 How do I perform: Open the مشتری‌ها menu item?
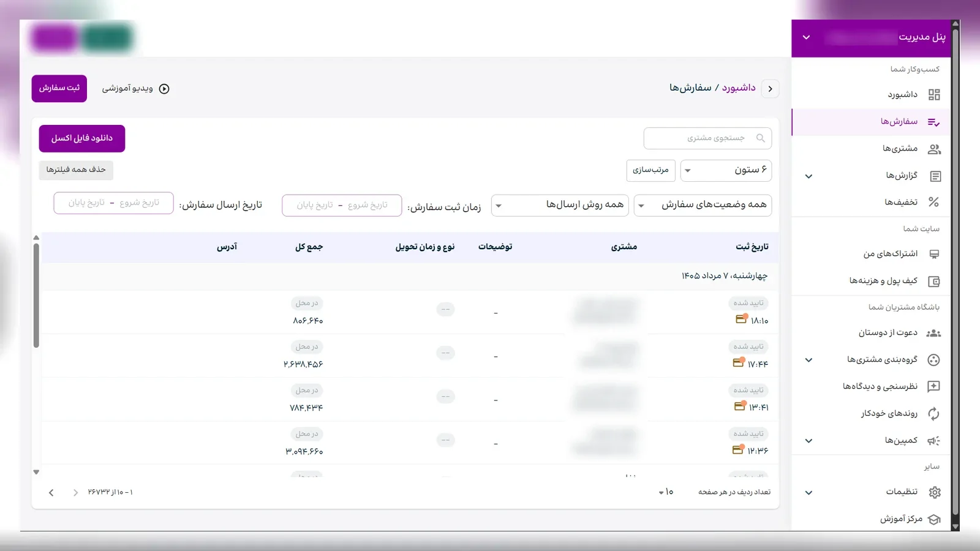point(871,149)
